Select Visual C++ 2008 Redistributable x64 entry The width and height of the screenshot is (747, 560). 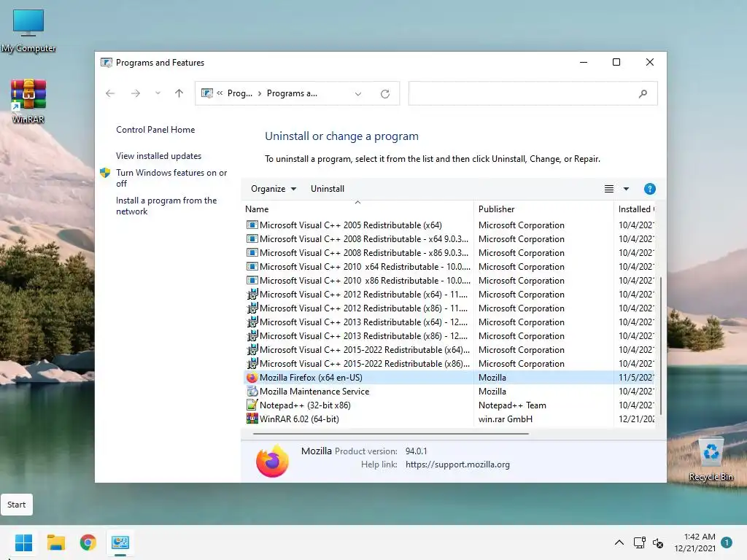pos(357,239)
